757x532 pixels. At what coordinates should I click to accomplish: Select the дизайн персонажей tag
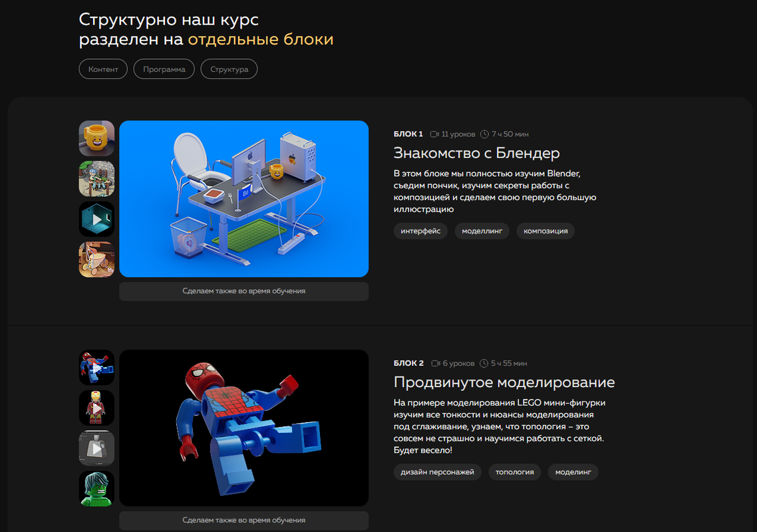click(x=437, y=472)
